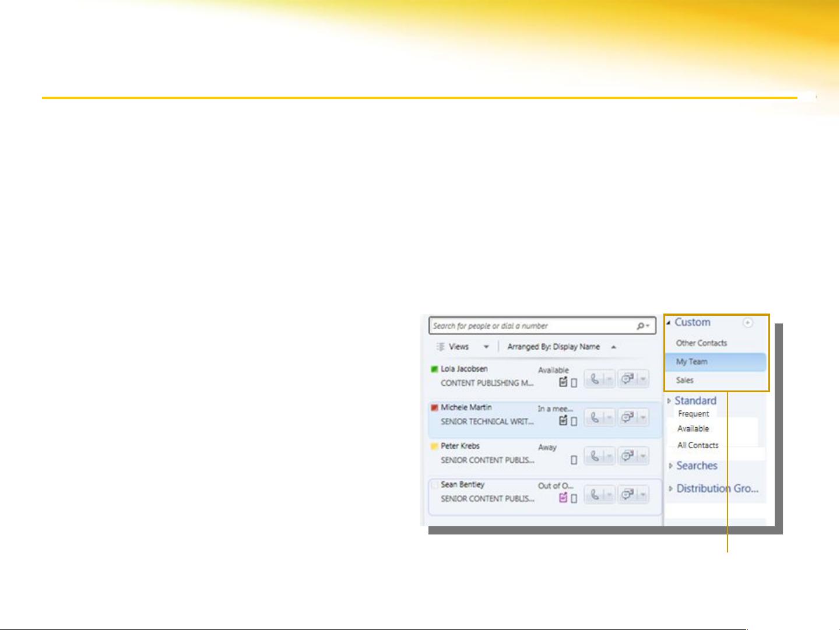Select the Sean Bentley contact name

click(462, 484)
